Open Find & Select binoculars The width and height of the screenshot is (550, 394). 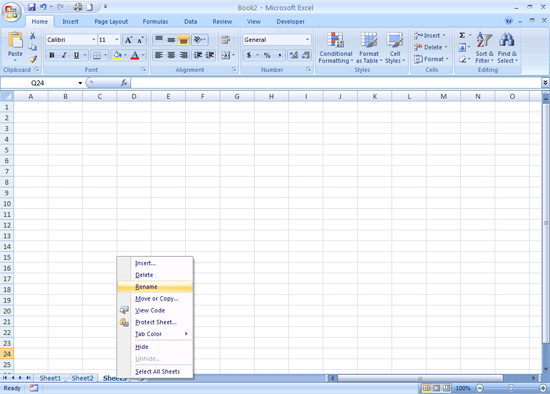507,48
